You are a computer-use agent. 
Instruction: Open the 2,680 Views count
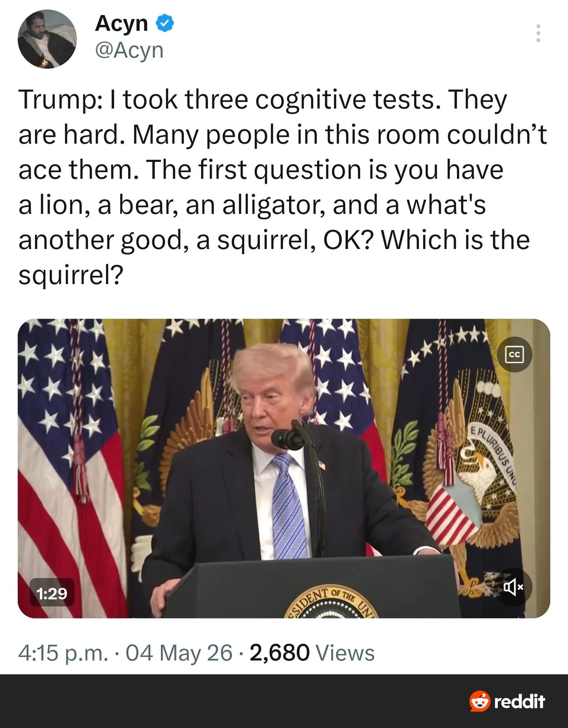pyautogui.click(x=312, y=653)
